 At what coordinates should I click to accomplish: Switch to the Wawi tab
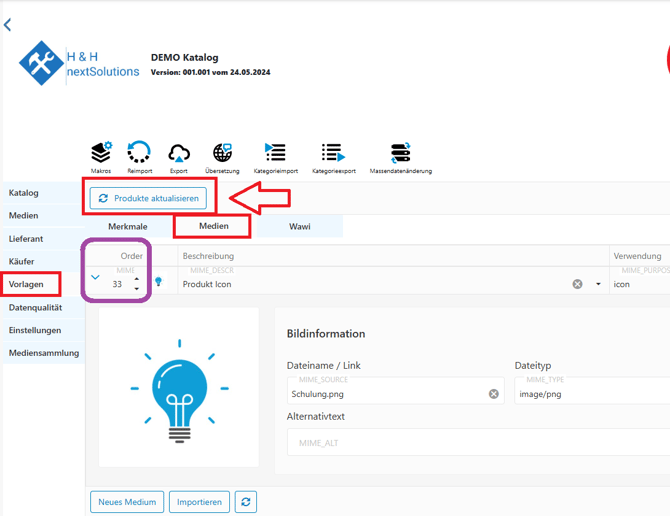[x=300, y=227]
